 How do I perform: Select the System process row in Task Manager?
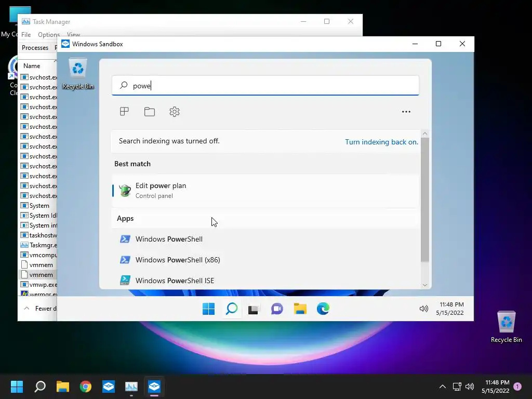[x=37, y=206]
